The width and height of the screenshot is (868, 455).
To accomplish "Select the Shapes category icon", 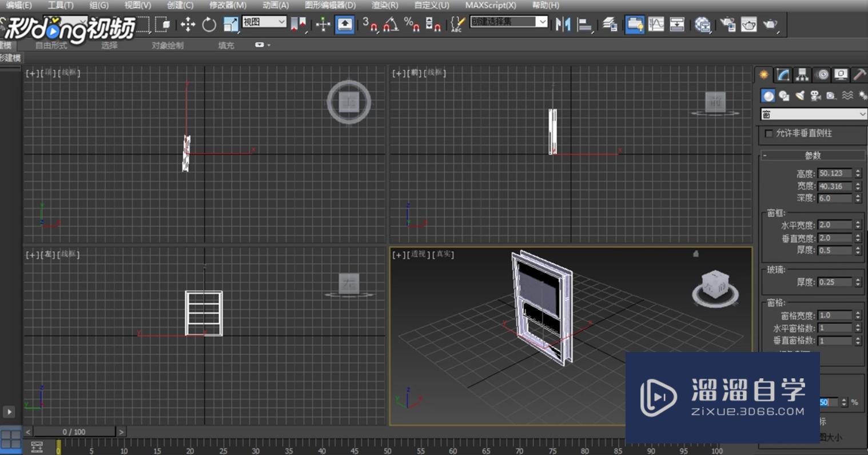I will [784, 96].
